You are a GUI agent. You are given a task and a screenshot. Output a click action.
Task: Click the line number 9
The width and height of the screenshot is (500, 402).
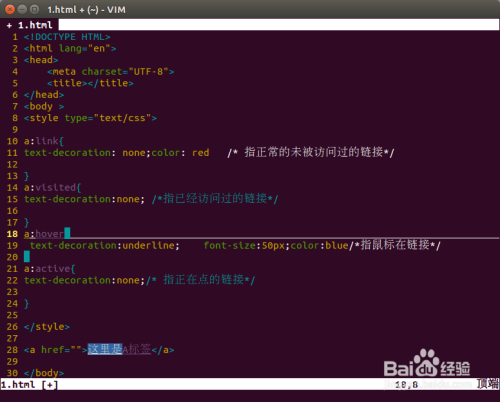pos(15,129)
